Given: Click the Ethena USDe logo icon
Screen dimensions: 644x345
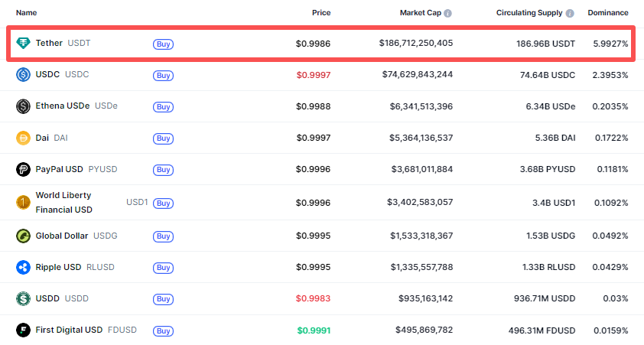Looking at the screenshot, I should click(23, 106).
